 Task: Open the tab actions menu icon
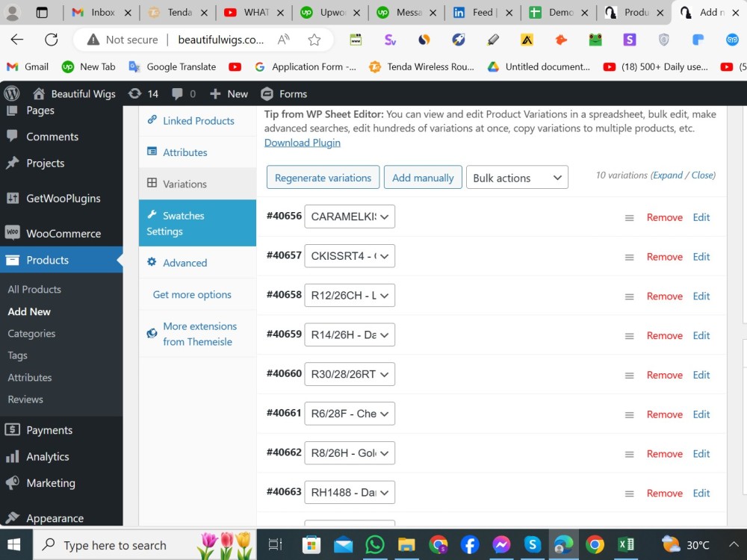[x=42, y=13]
